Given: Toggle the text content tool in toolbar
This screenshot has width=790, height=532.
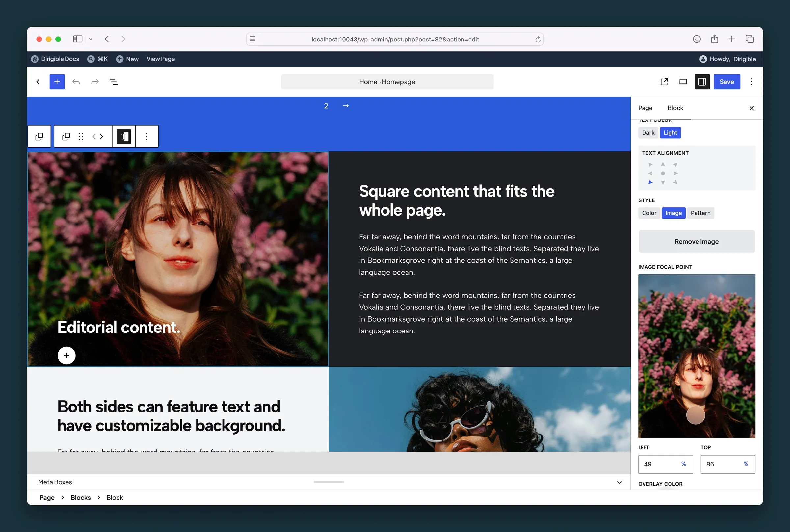Looking at the screenshot, I should point(124,136).
